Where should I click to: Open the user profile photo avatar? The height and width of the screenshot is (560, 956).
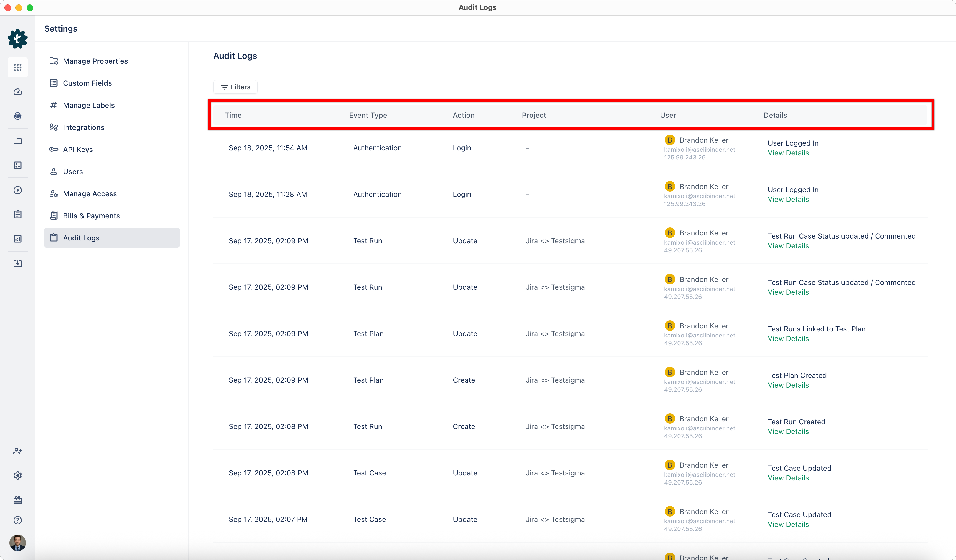click(x=17, y=543)
